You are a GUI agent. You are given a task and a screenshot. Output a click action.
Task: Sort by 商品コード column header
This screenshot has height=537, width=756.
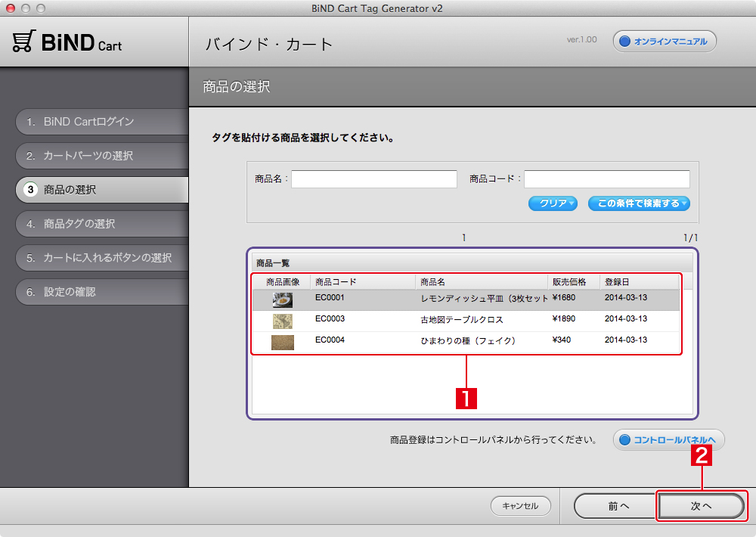363,282
